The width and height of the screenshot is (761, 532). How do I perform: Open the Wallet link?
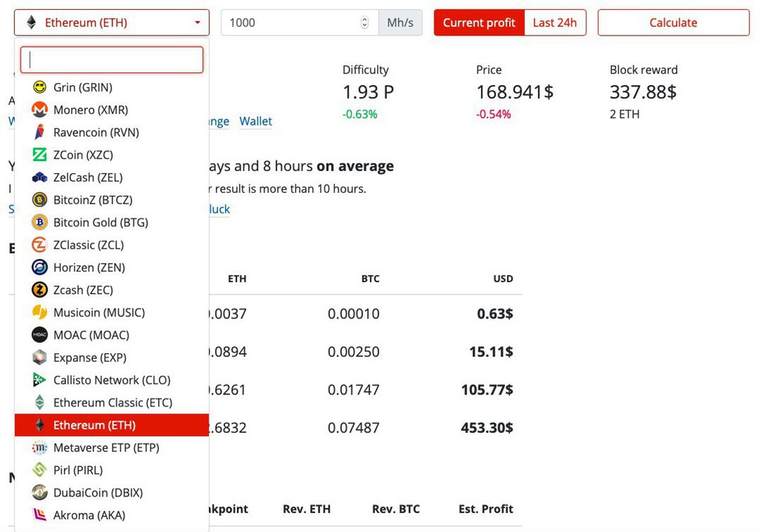[x=256, y=121]
